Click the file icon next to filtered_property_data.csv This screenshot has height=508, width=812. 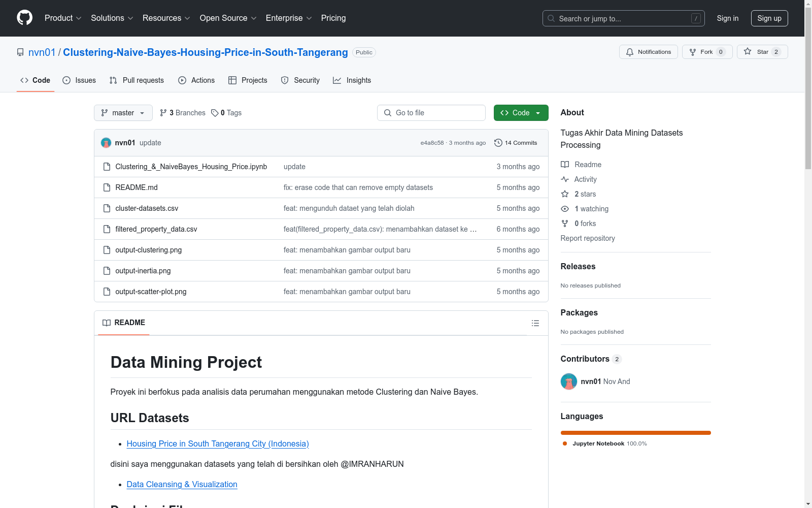click(107, 229)
